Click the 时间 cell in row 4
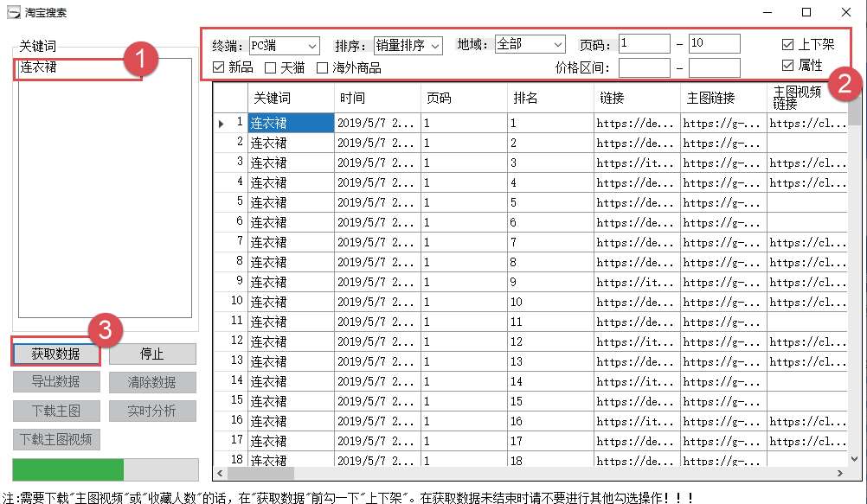This screenshot has width=867, height=504. coord(377,183)
